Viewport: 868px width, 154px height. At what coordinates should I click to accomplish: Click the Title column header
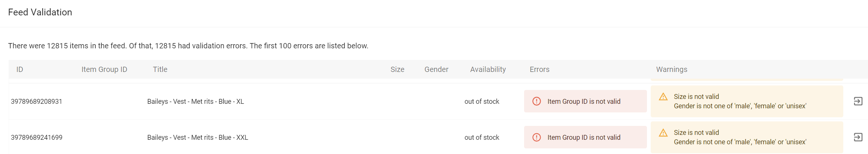160,69
